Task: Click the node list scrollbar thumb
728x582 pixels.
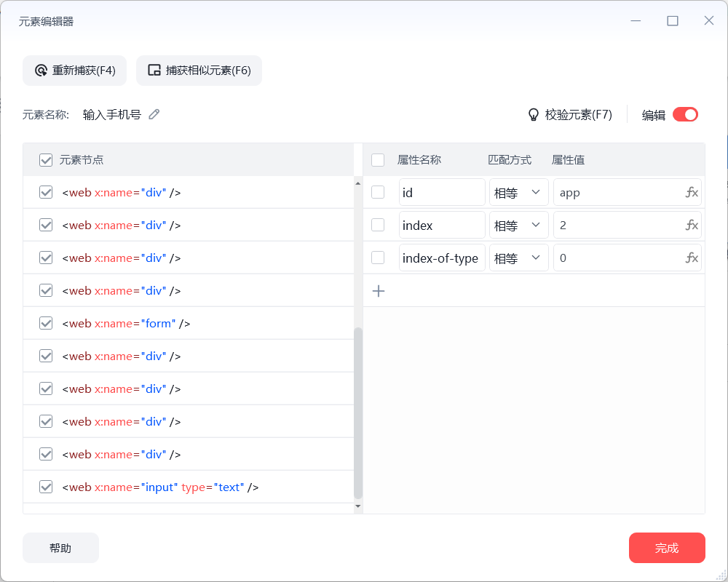Action: tap(358, 413)
